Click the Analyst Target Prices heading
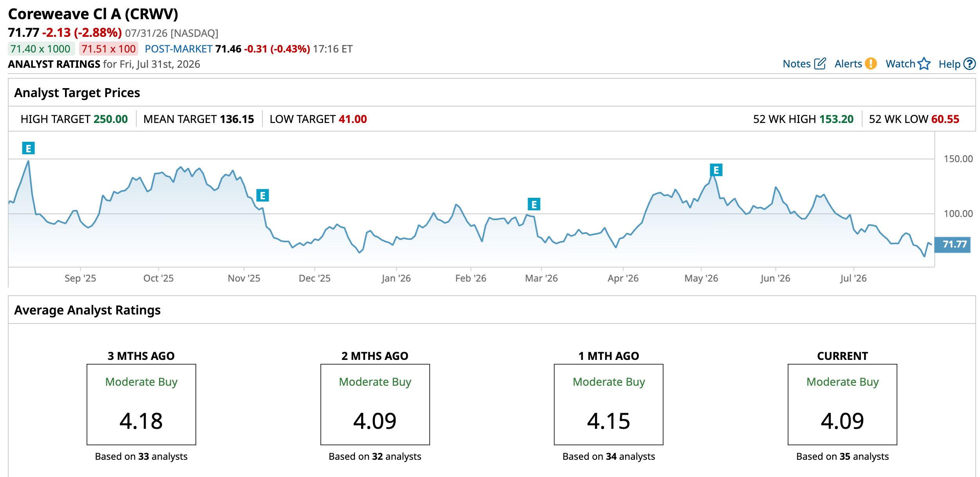 coord(77,93)
